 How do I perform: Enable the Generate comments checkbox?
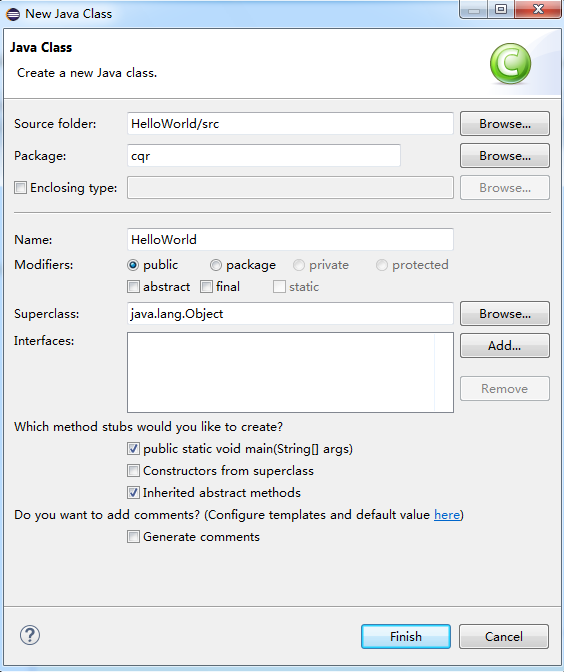point(133,537)
